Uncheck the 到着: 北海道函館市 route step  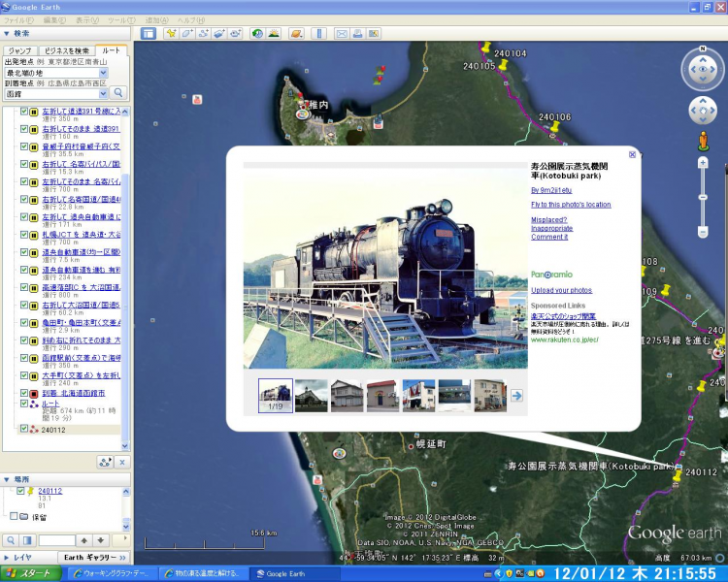point(24,393)
